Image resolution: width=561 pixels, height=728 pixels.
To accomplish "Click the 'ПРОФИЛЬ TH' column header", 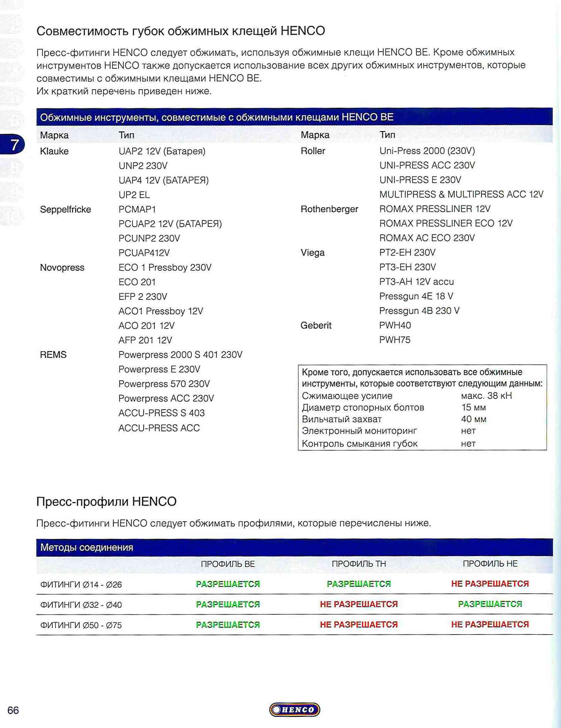I will click(x=358, y=564).
